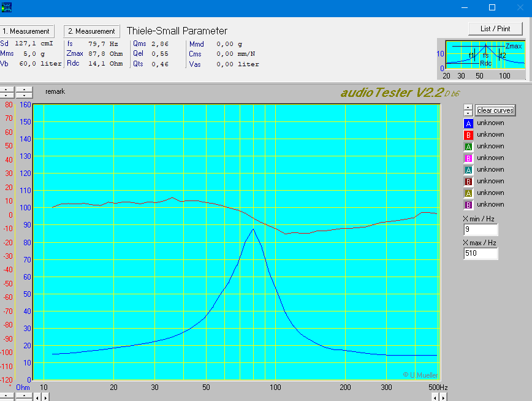This screenshot has width=532, height=401.
Task: Click up arrow of second spinner left of remark
Action: pos(24,90)
